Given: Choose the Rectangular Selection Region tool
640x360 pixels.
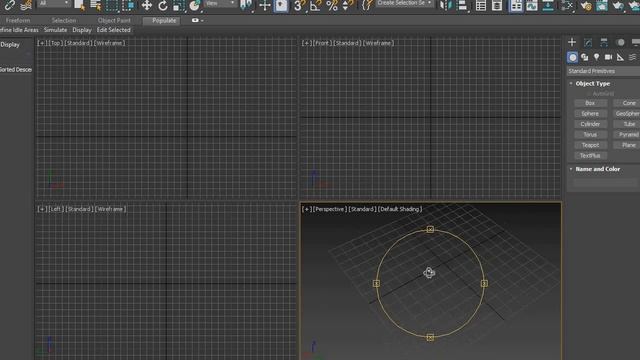Looking at the screenshot, I should pyautogui.click(x=112, y=5).
